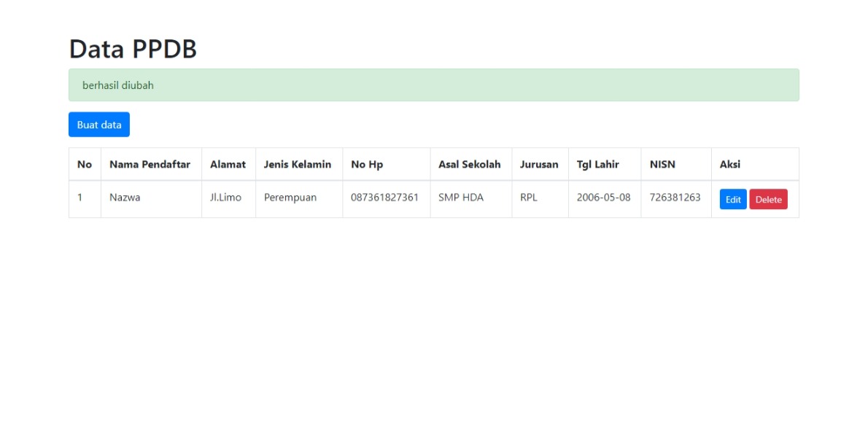The width and height of the screenshot is (868, 430).
Task: Select the Jenis Kelamin column header
Action: pyautogui.click(x=298, y=165)
